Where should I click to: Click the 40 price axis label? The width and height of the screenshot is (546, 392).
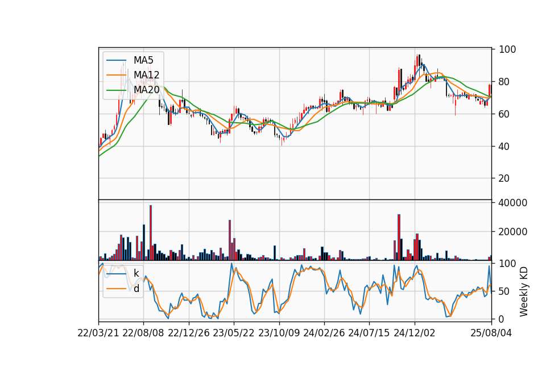(x=504, y=147)
